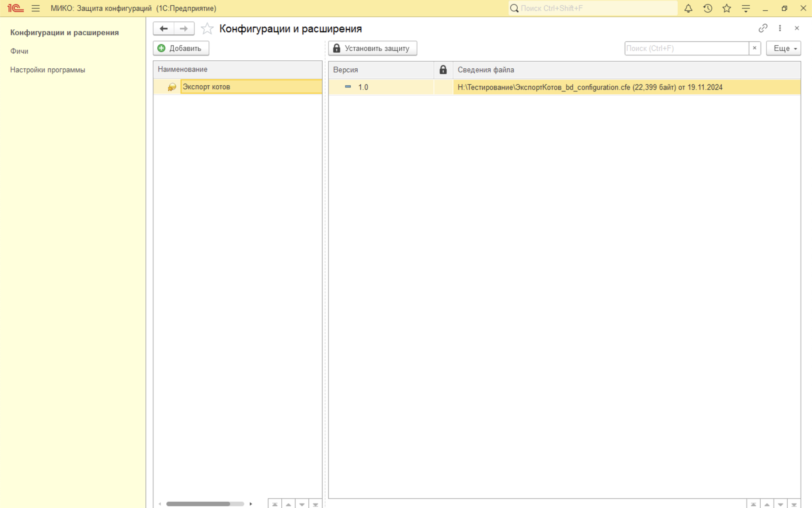Open history clock icon

tap(708, 8)
